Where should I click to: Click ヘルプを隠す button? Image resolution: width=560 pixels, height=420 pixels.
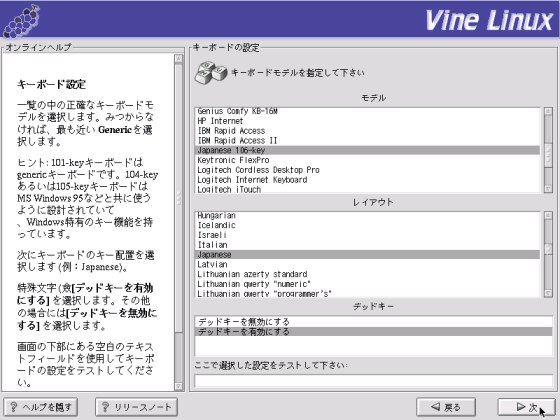click(41, 407)
